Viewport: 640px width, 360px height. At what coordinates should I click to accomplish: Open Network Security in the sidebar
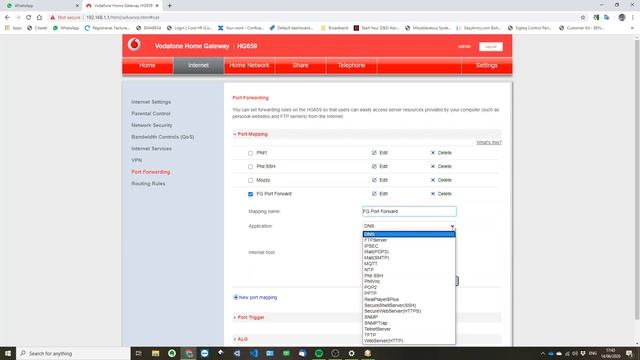[x=152, y=125]
